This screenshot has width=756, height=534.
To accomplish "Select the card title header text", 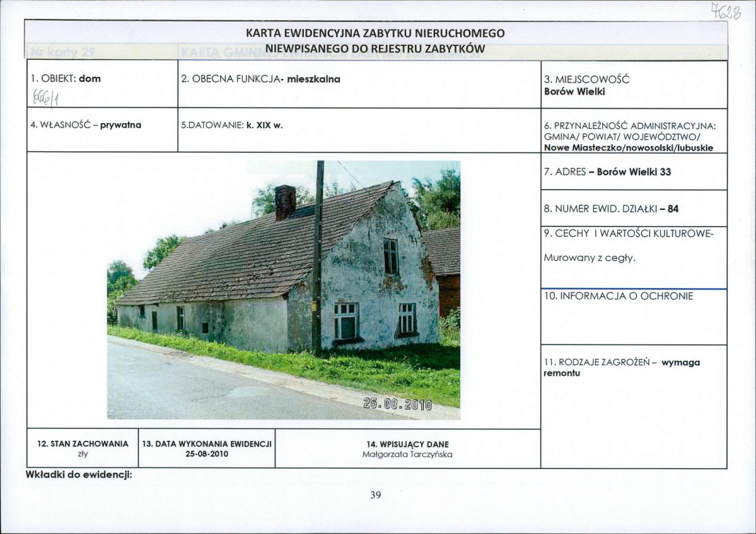I will 375,40.
